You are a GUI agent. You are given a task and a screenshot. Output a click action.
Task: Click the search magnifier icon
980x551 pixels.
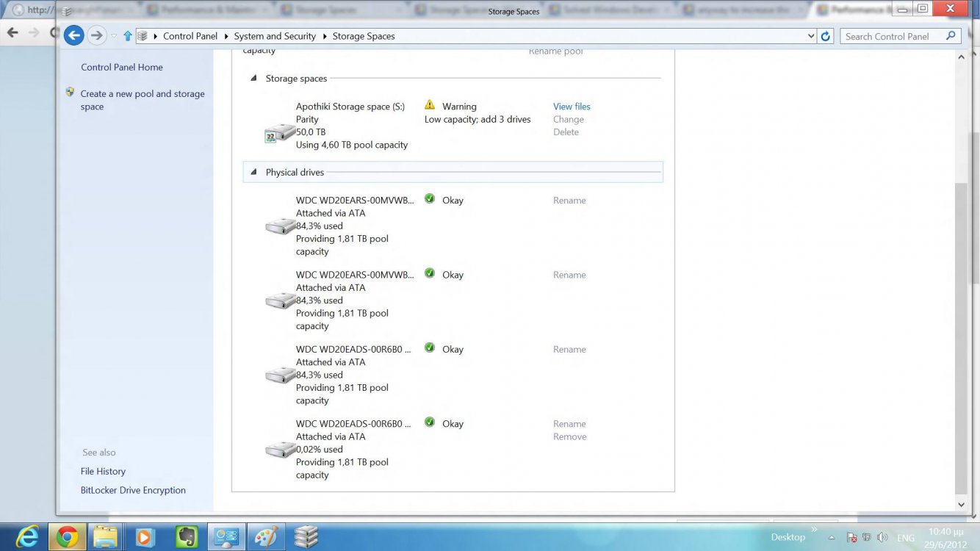[x=951, y=36]
